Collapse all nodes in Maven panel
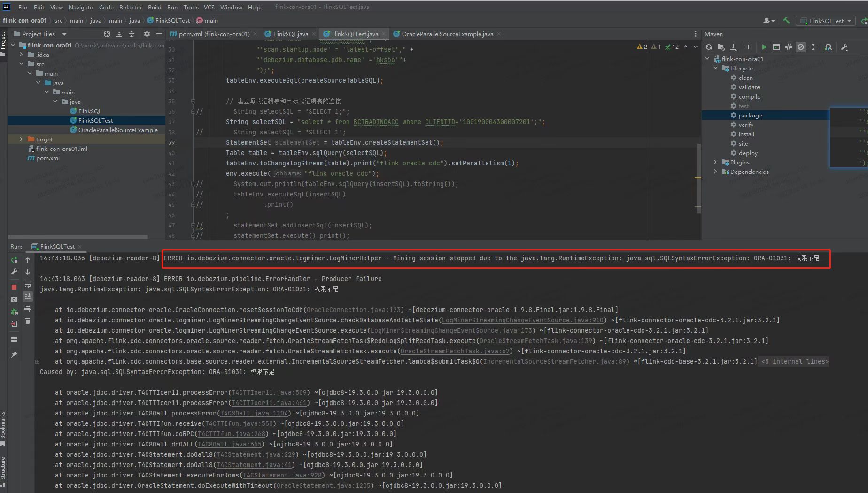Viewport: 868px width, 493px height. click(x=813, y=47)
